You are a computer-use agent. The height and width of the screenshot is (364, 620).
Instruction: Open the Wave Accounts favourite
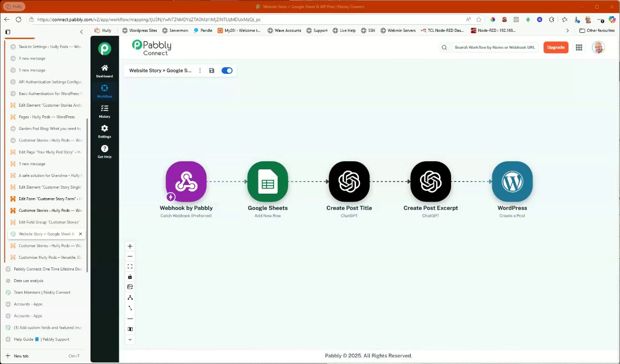284,30
